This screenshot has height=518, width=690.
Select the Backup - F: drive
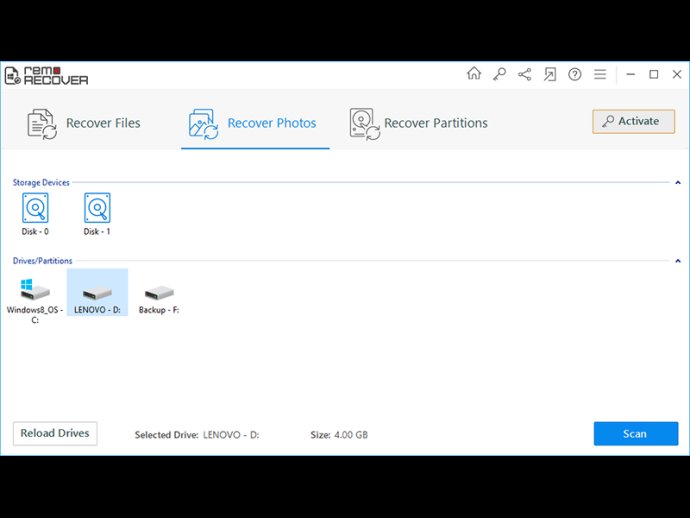point(159,299)
